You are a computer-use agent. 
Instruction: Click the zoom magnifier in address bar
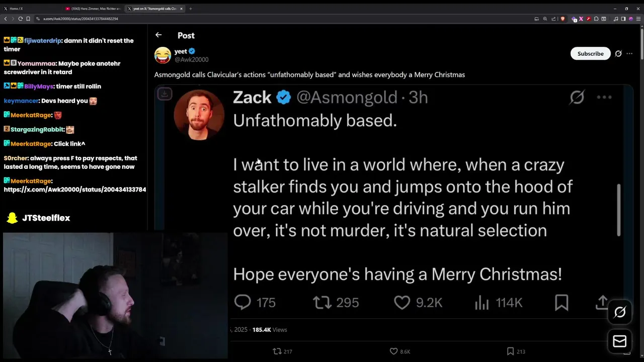point(545,19)
